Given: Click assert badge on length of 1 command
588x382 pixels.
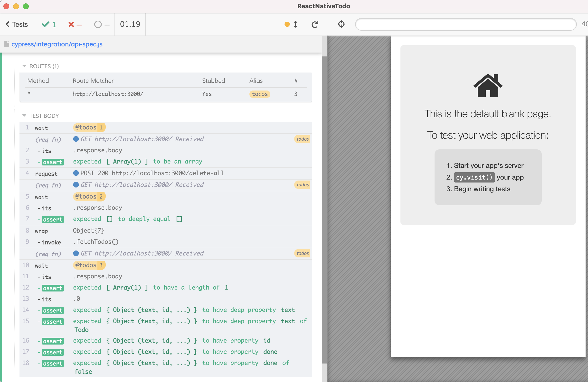Looking at the screenshot, I should pyautogui.click(x=53, y=288).
